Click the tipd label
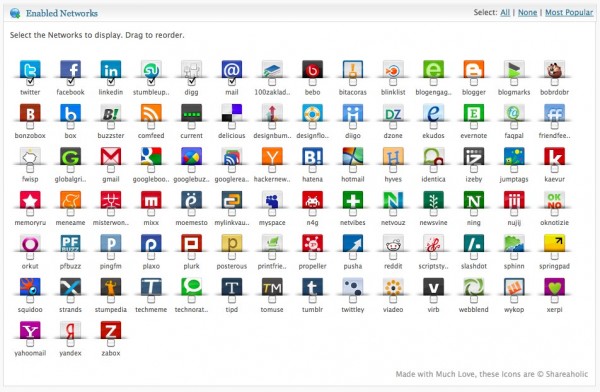Screen dimensions: 600x392 232,310
